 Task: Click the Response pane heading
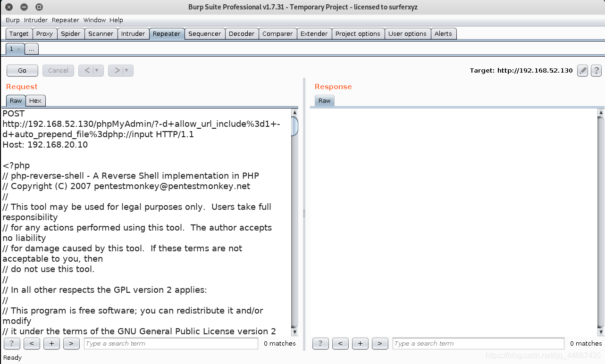333,87
